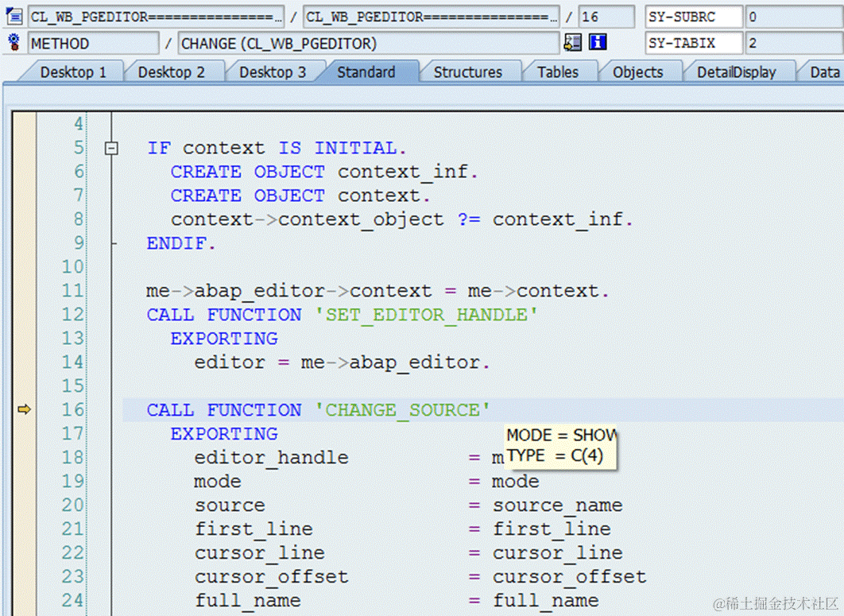The image size is (844, 616).
Task: Click the METHOD event type field
Action: click(x=94, y=43)
